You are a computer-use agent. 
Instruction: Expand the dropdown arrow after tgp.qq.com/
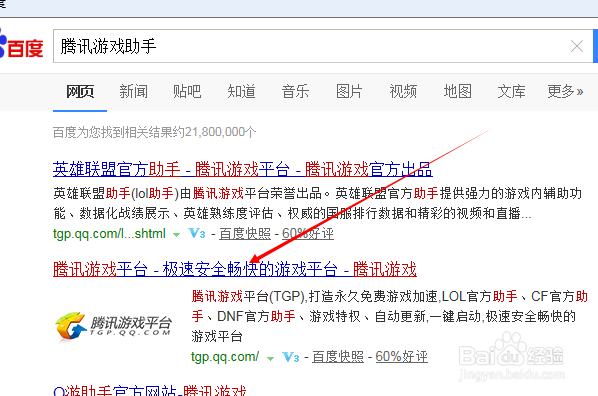270,358
